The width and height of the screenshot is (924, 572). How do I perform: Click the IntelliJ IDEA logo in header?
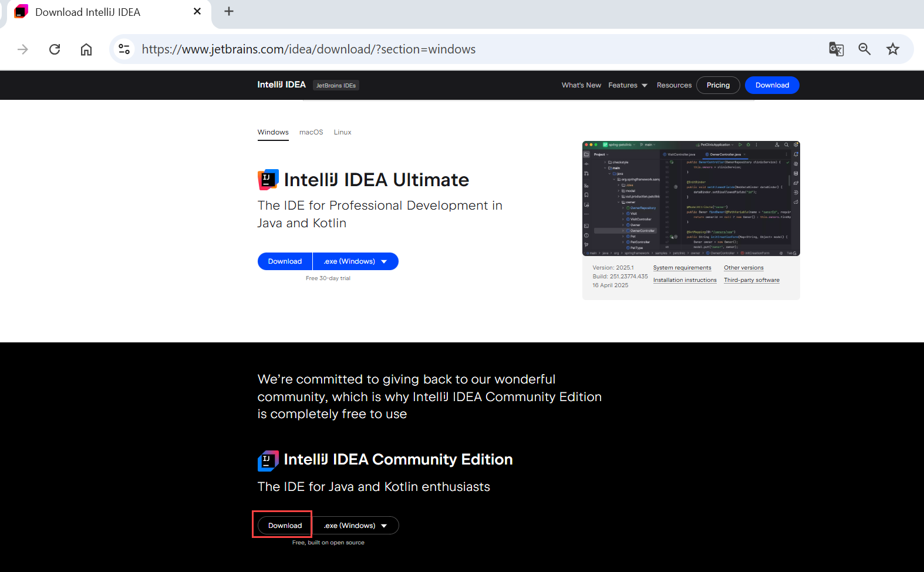click(x=281, y=85)
